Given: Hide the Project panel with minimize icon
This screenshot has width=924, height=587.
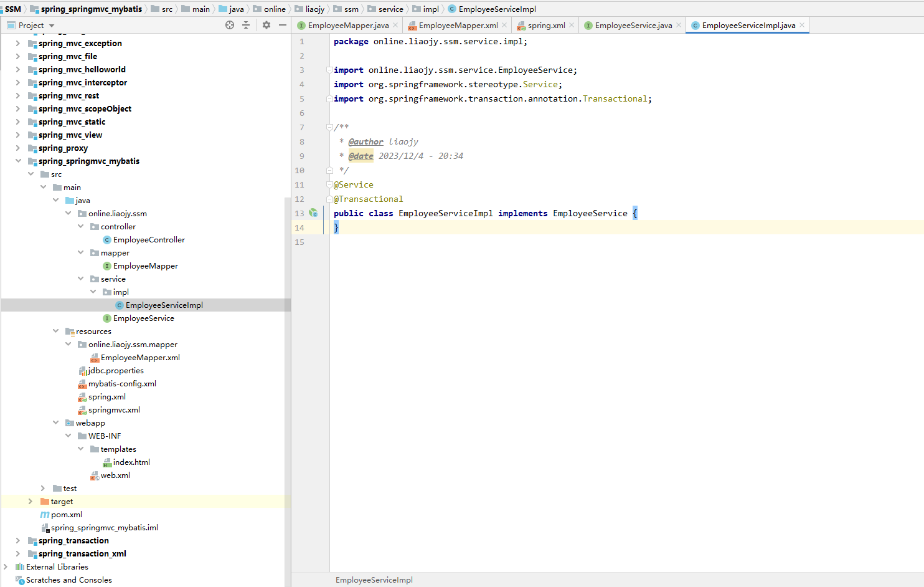Looking at the screenshot, I should [x=283, y=25].
